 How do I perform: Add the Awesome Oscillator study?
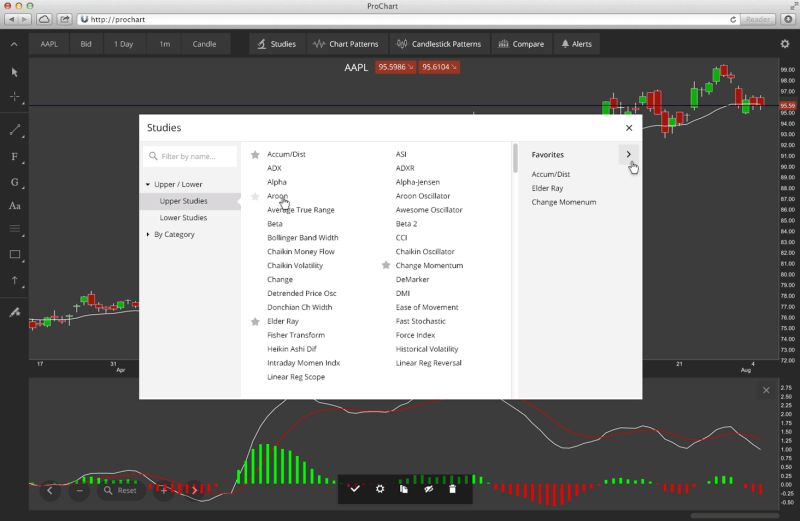pyautogui.click(x=429, y=210)
